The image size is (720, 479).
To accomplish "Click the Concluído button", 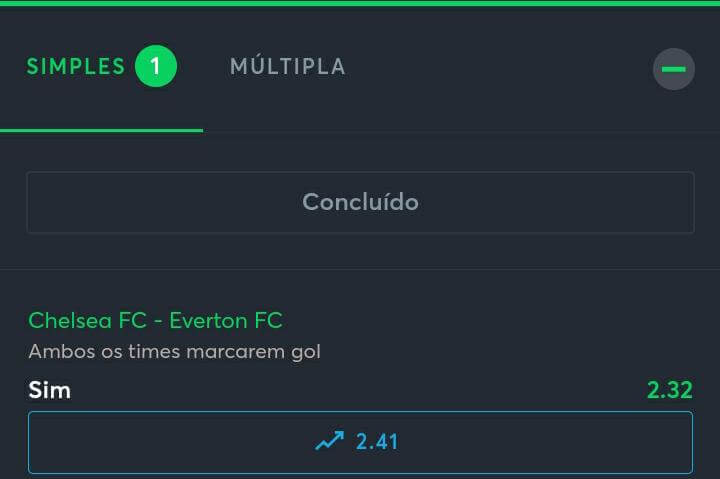I will click(x=360, y=202).
